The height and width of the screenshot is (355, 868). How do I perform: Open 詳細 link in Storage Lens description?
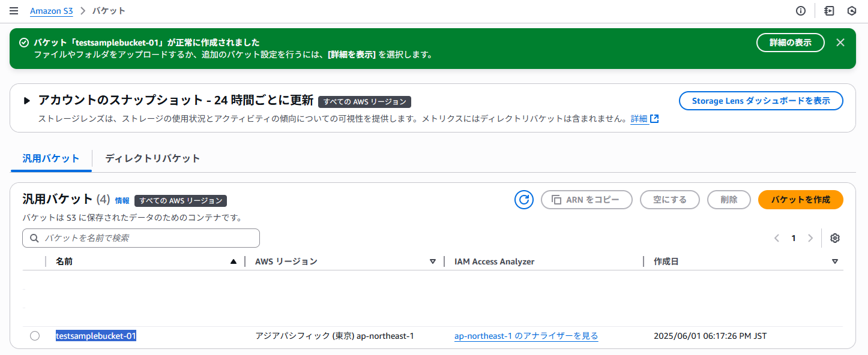click(x=639, y=119)
